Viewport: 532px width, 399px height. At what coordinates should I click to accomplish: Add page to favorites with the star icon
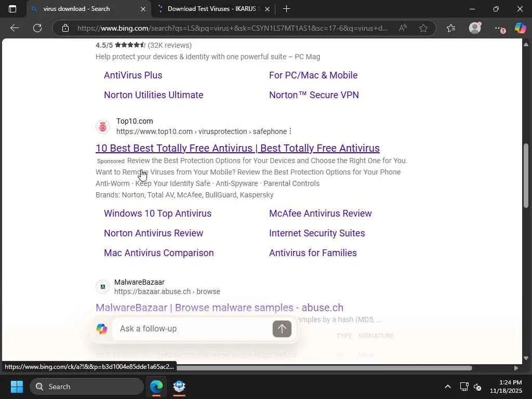click(x=423, y=28)
